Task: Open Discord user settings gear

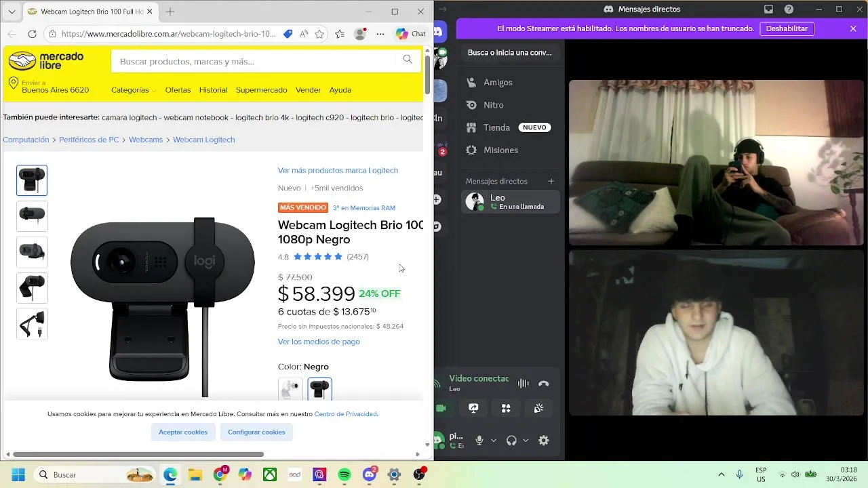Action: click(x=543, y=441)
